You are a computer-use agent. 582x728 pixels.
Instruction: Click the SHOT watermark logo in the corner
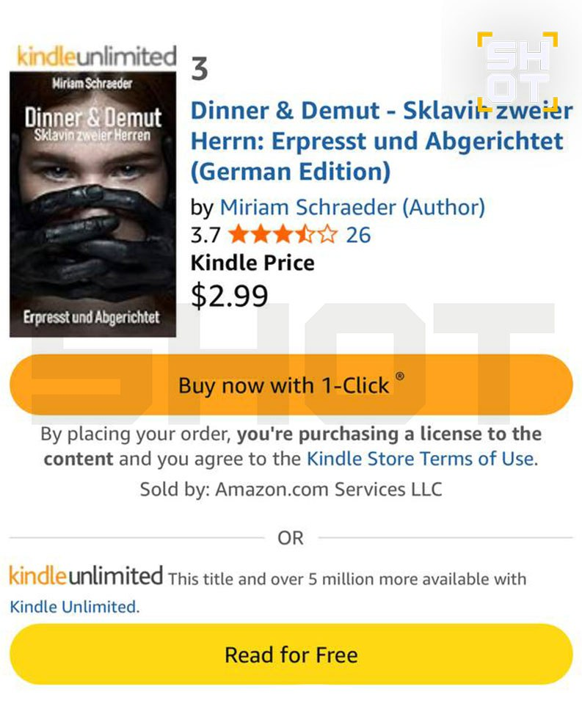point(517,71)
